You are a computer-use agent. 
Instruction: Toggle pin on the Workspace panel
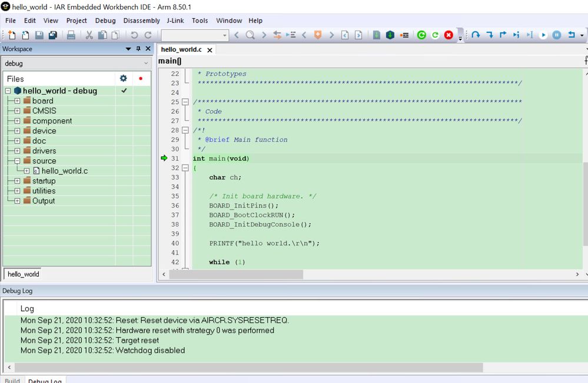click(138, 49)
